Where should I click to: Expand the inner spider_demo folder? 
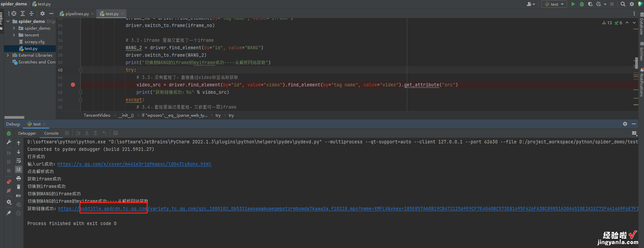point(14,28)
